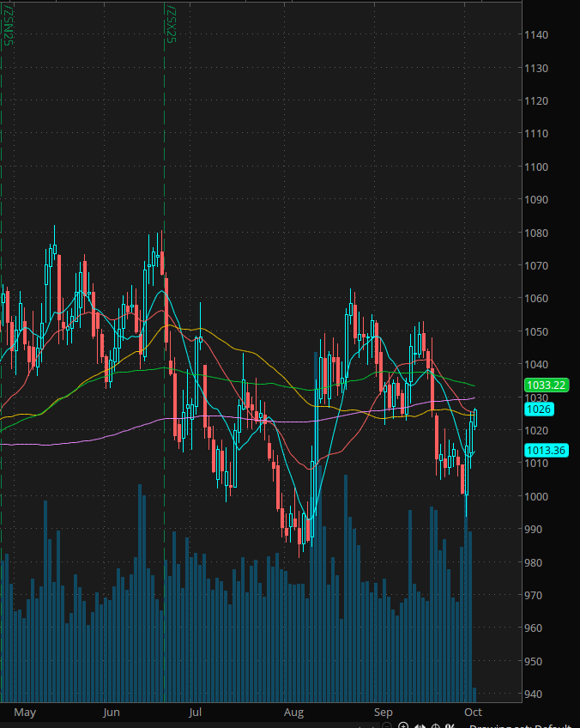This screenshot has width=580, height=728.
Task: Select the cyan 1026 last price label
Action: [x=539, y=409]
